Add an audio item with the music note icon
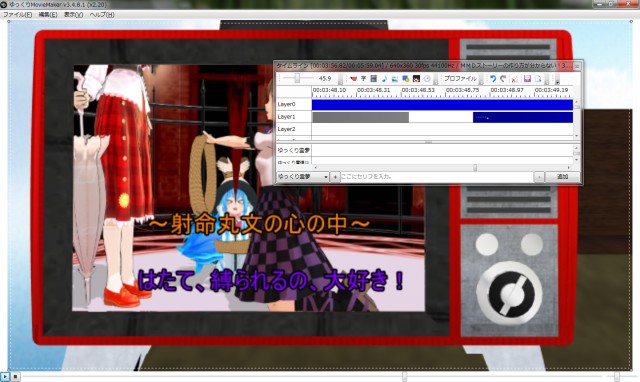 coord(384,78)
